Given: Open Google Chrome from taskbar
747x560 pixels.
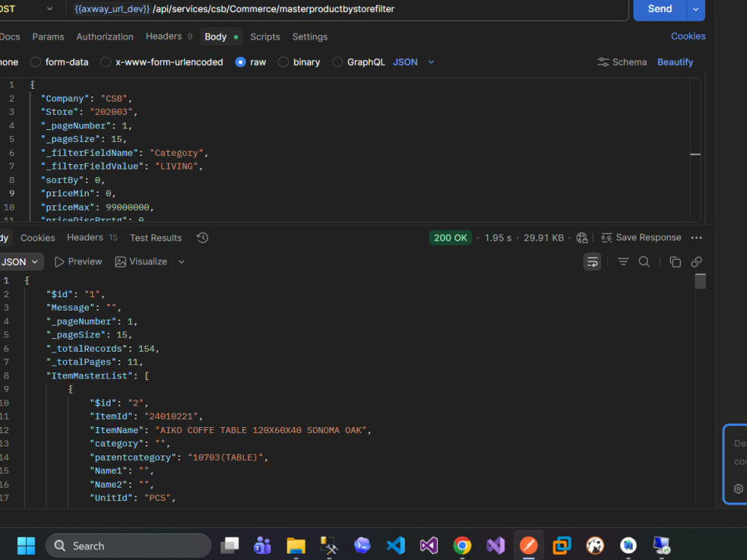Looking at the screenshot, I should [x=462, y=545].
